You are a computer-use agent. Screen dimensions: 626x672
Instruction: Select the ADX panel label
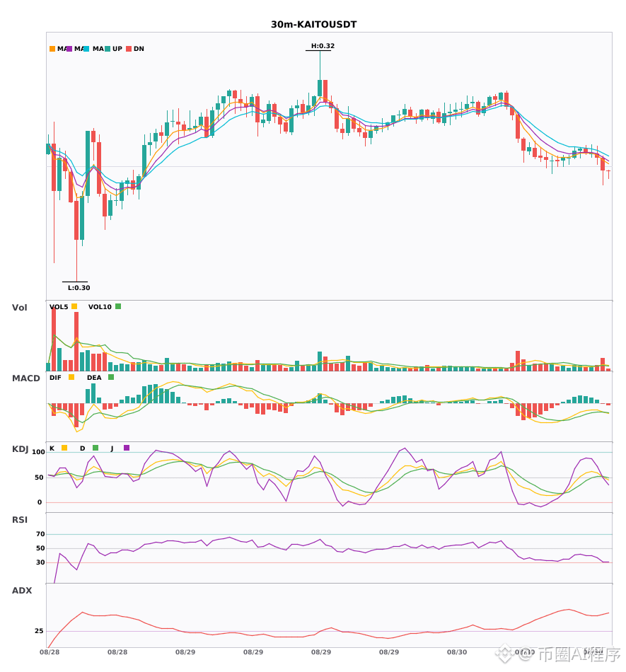(x=22, y=591)
